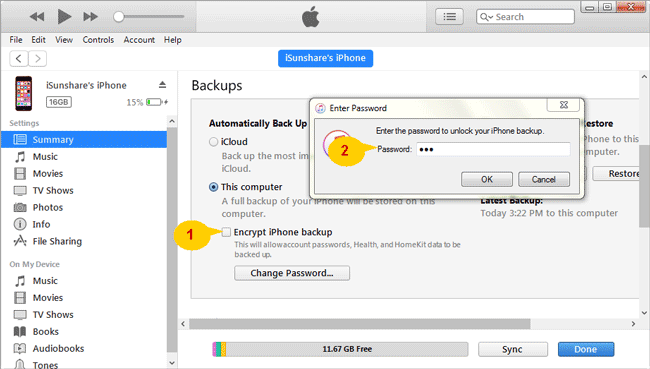Image resolution: width=650 pixels, height=369 pixels.
Task: Click the iPhone device thumbnail
Action: click(x=24, y=93)
